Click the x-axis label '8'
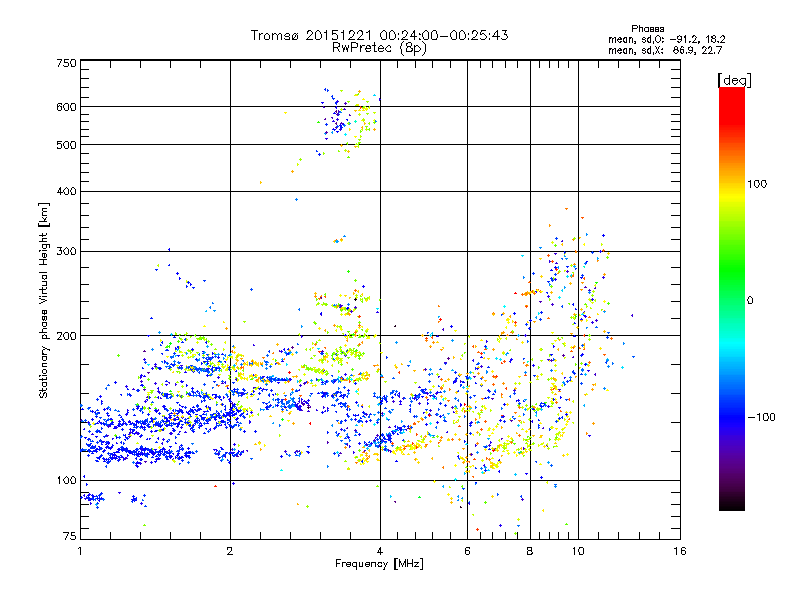The width and height of the screenshot is (800, 600). point(530,551)
